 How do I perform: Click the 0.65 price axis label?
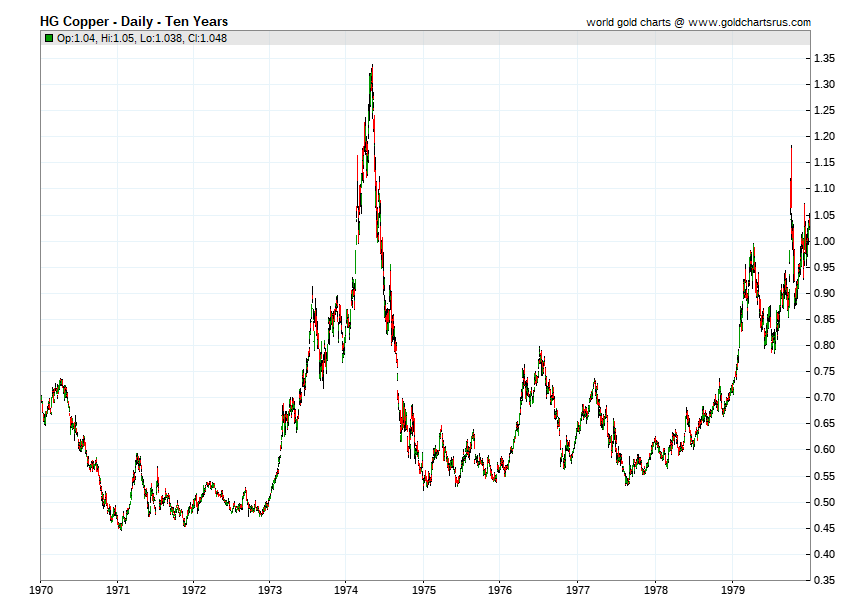[825, 424]
